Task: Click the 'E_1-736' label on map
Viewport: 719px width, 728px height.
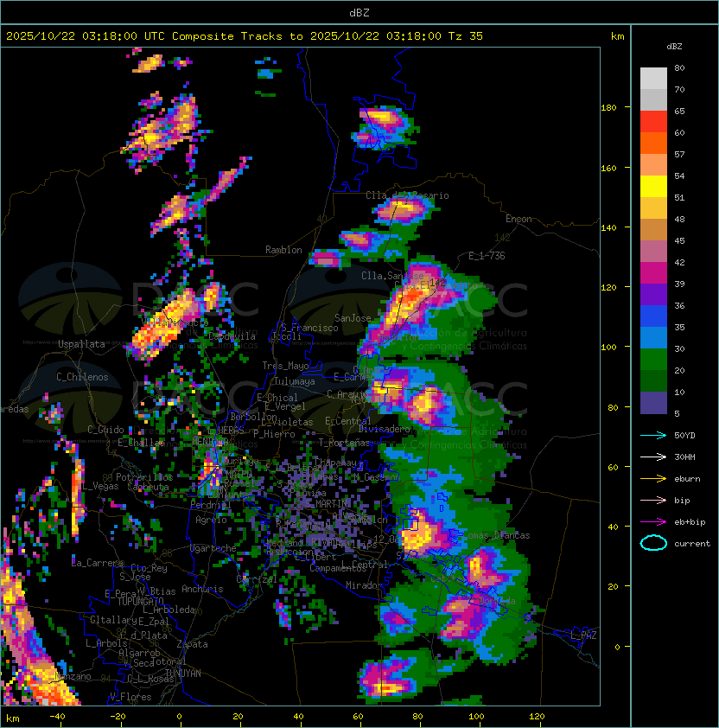Action: [487, 256]
